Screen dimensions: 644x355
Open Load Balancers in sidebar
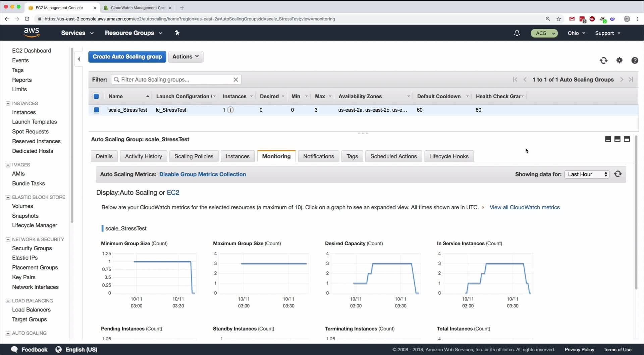point(31,310)
